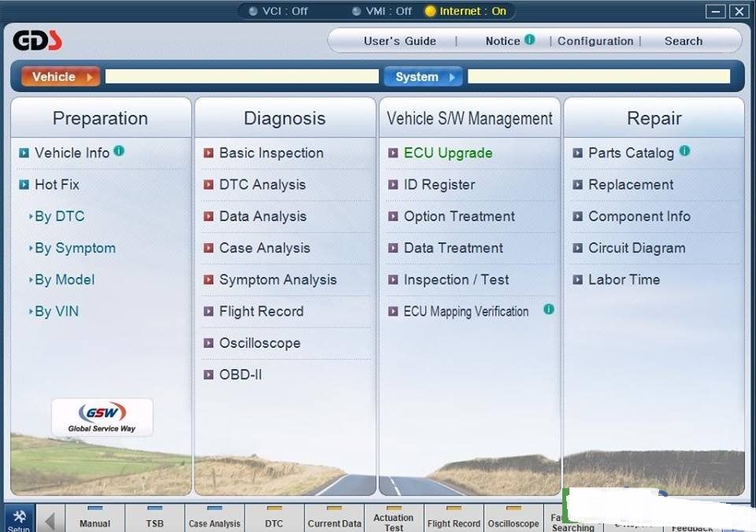Open the Setup tools icon
This screenshot has width=756, height=532.
(x=19, y=518)
